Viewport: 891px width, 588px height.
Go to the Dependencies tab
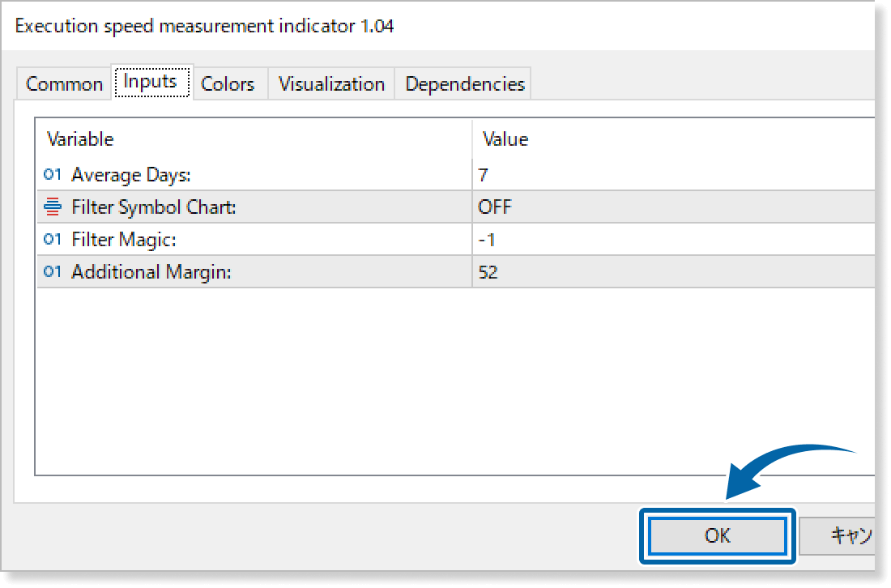tap(464, 84)
